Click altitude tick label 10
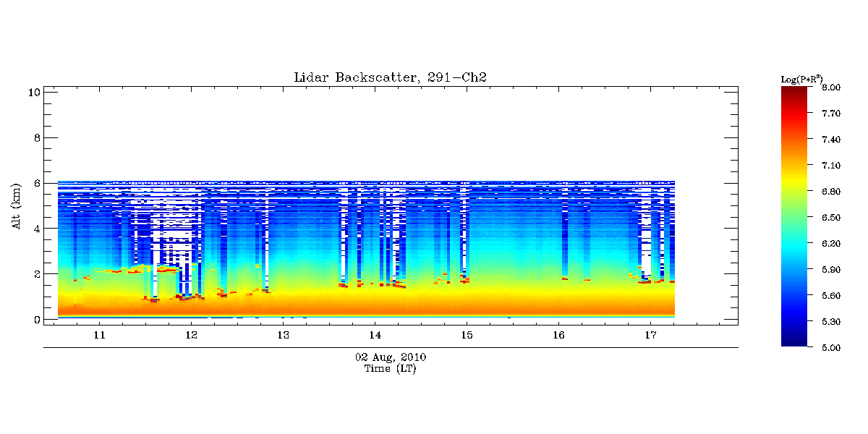The width and height of the screenshot is (868, 434). (33, 92)
